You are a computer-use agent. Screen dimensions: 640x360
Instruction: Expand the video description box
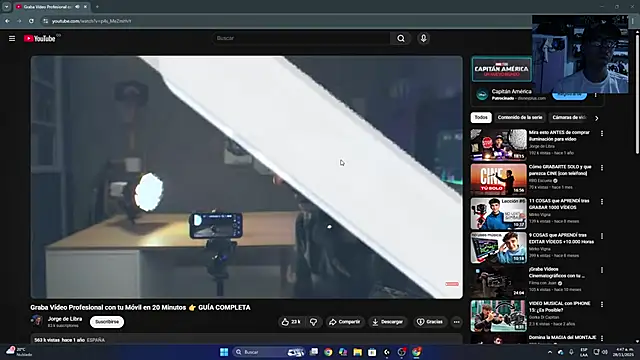[246, 339]
